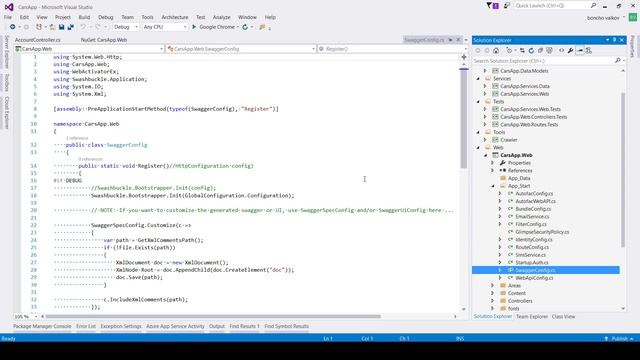Expand the Controllers folder

493,301
